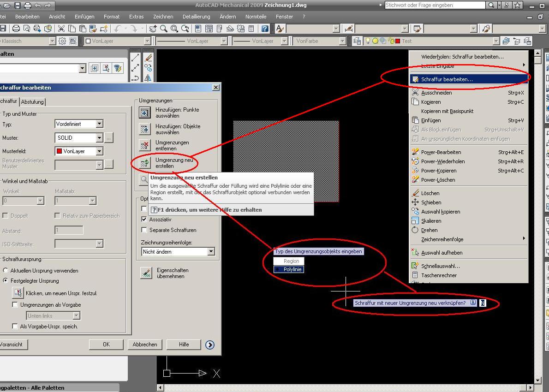
Task: Click the text style icon with letter A
Action: point(280,29)
